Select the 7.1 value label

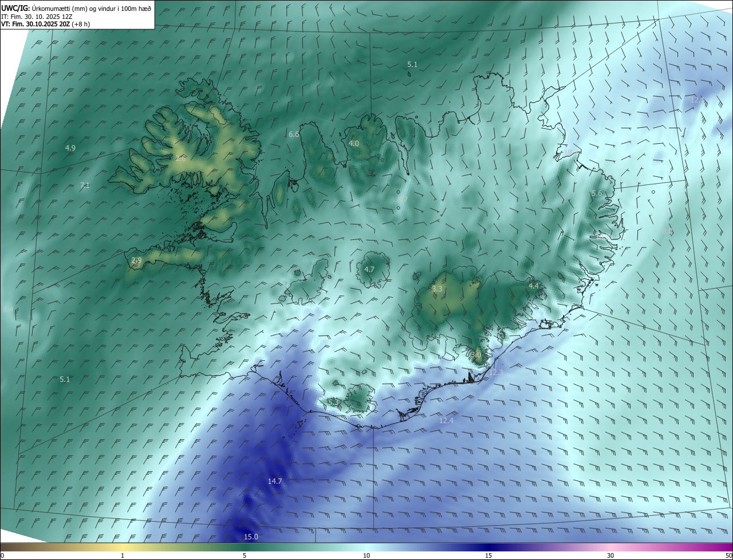85,185
